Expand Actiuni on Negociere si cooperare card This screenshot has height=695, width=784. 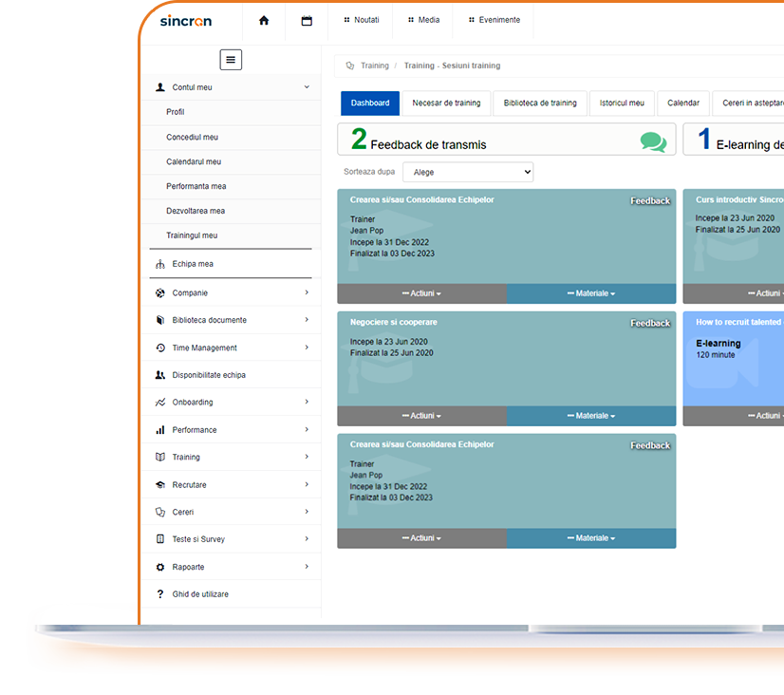[x=421, y=415]
